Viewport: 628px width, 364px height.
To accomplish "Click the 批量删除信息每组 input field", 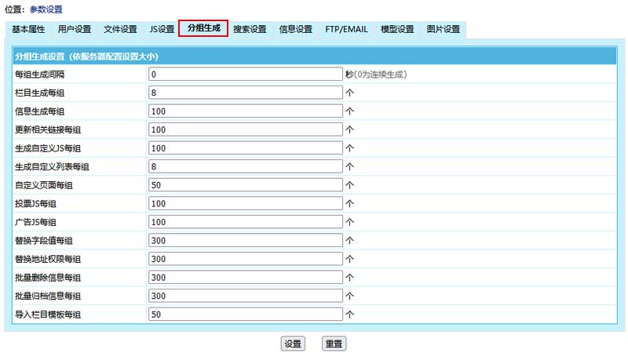I will coord(245,277).
